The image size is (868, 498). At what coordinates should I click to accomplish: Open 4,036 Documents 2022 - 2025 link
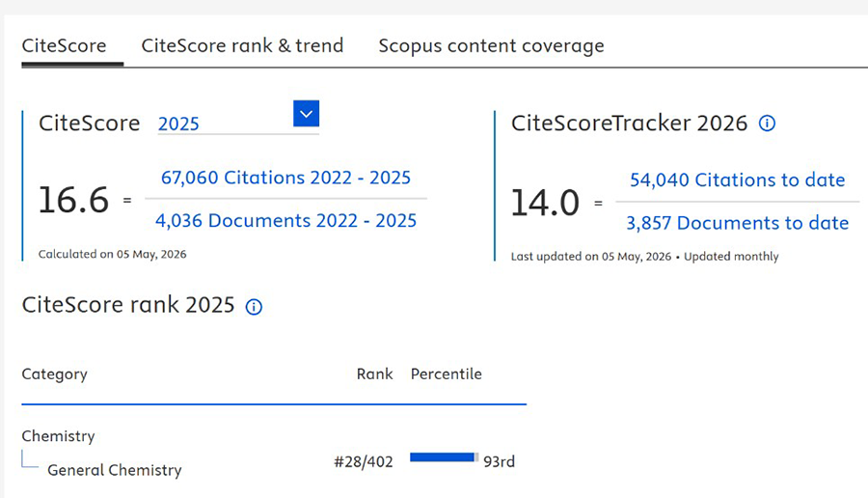[x=285, y=220]
